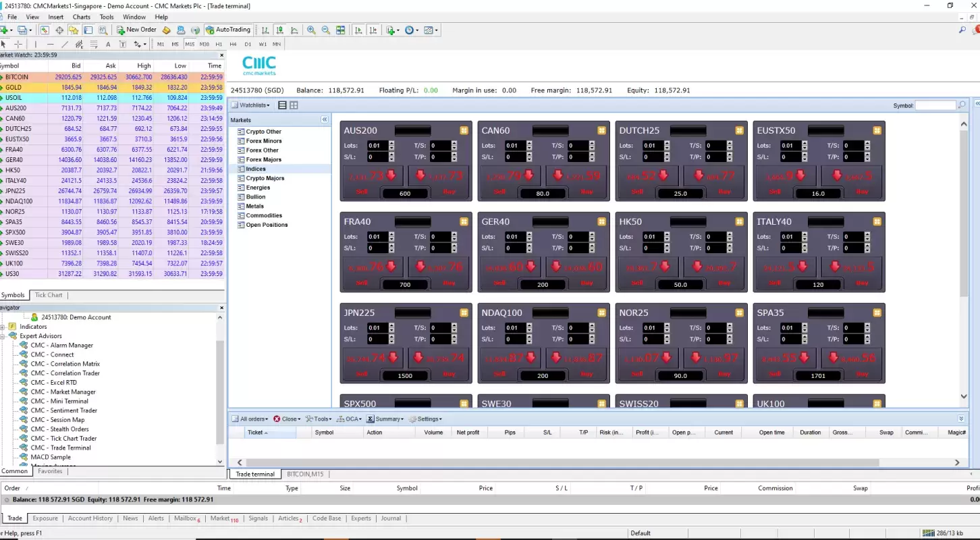
Task: Click the Zoom Out magnifier icon
Action: (x=325, y=30)
